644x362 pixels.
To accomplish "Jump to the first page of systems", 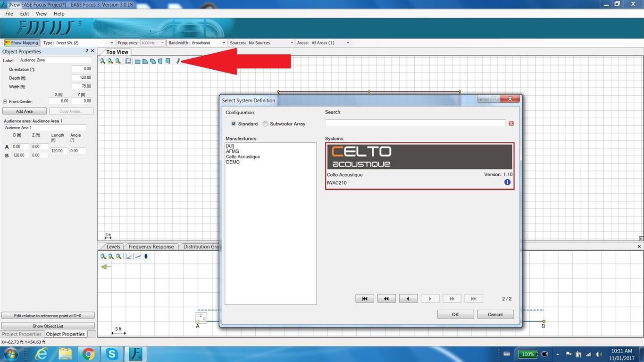I will (365, 298).
